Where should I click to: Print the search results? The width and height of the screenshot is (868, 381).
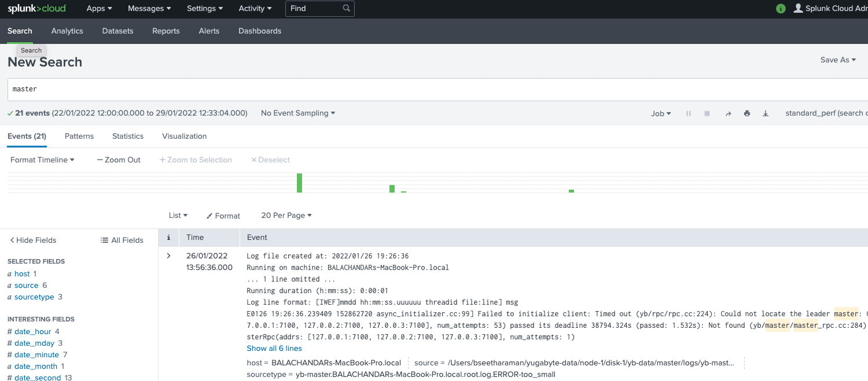[x=746, y=113]
